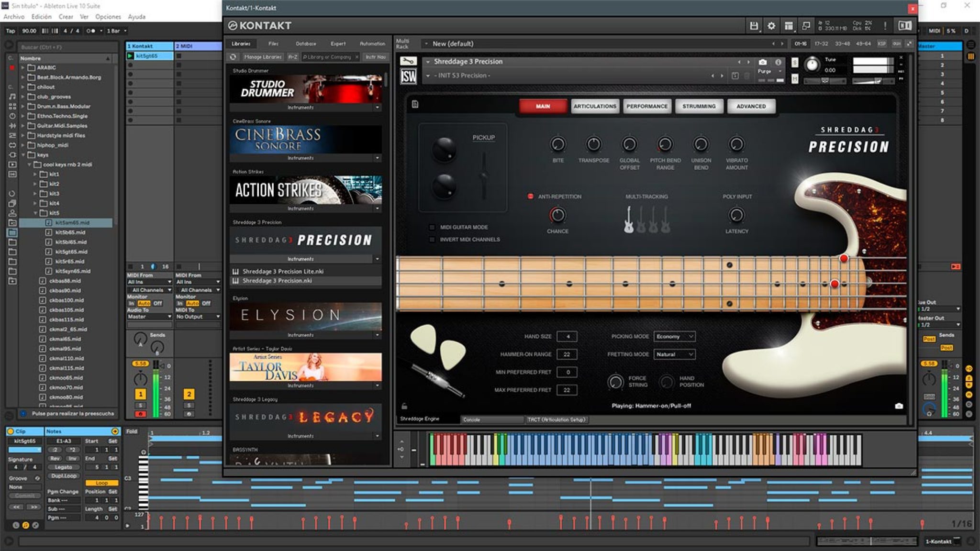The width and height of the screenshot is (980, 551).
Task: Click the Hand Size value field
Action: tap(567, 337)
